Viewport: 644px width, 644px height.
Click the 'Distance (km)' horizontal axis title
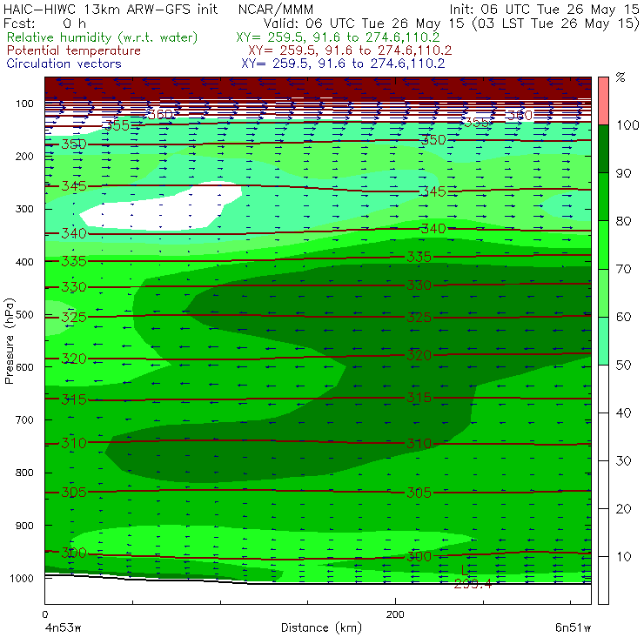pos(321,627)
